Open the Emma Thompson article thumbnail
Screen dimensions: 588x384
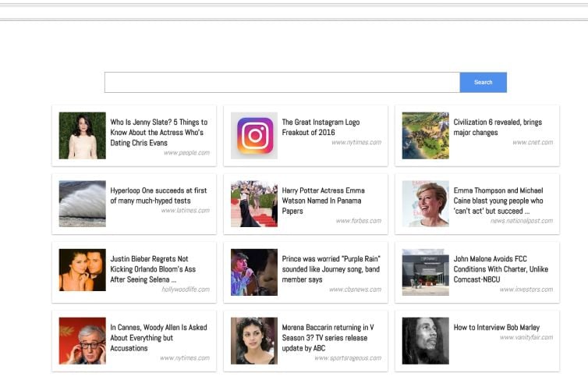point(425,204)
